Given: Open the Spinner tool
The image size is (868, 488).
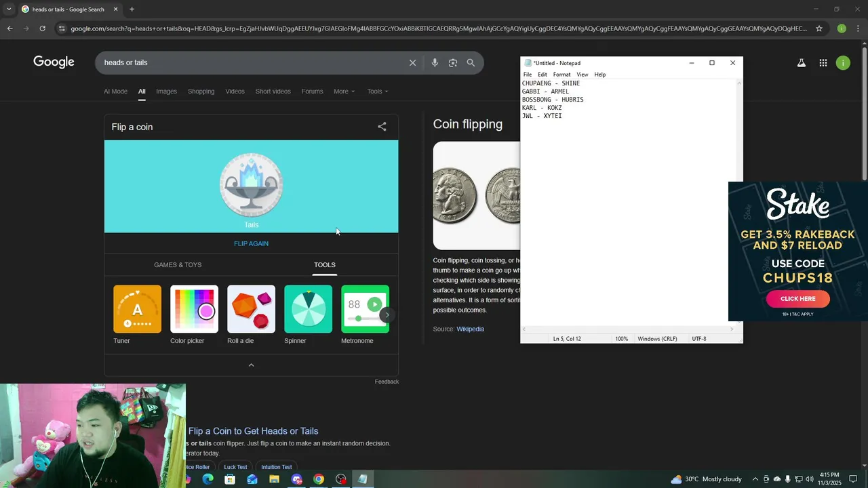Looking at the screenshot, I should point(309,315).
